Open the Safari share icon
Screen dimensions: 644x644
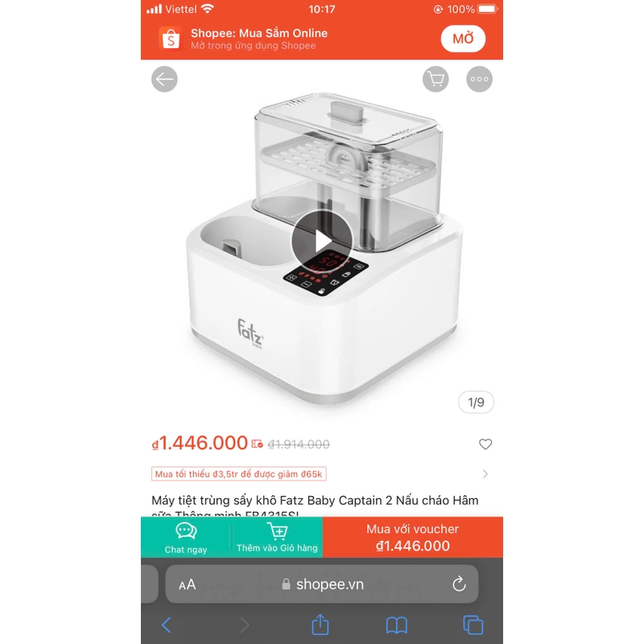(x=320, y=625)
